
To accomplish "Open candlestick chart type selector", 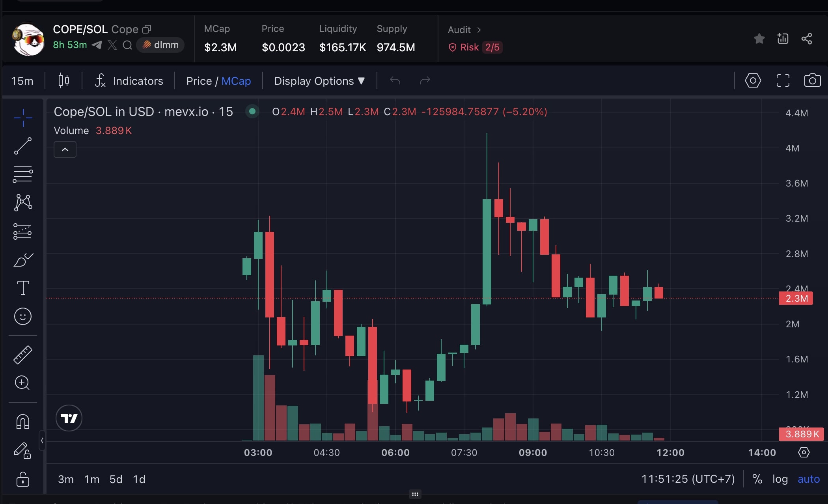I will [63, 80].
